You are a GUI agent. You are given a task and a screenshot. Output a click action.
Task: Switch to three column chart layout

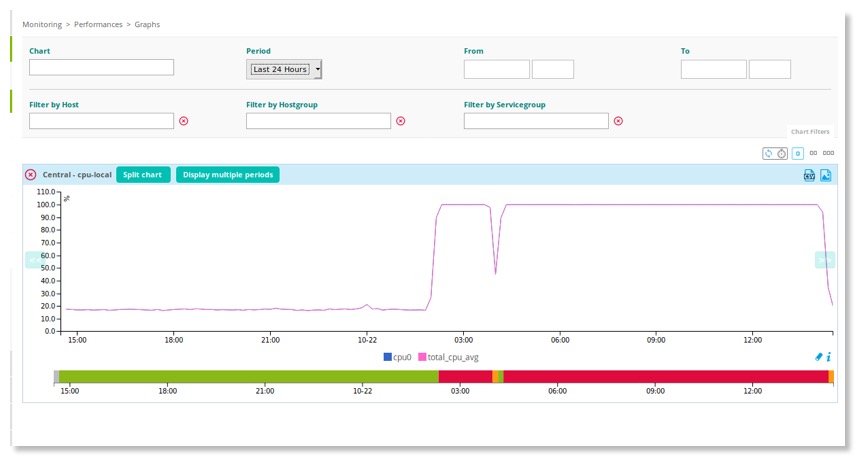(x=828, y=153)
